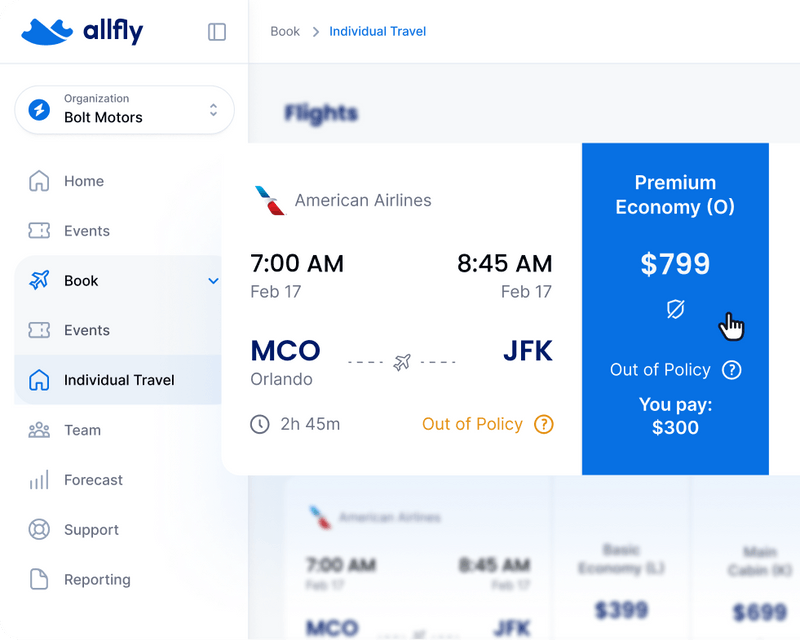
Task: Click the clock icon next to flight duration
Action: [x=260, y=424]
